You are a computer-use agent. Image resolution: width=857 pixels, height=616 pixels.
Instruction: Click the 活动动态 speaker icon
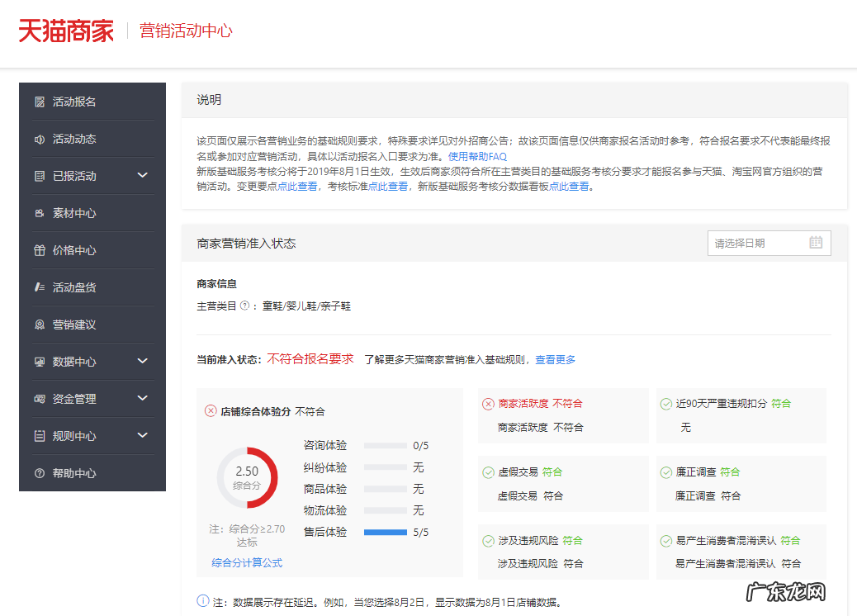pos(38,138)
